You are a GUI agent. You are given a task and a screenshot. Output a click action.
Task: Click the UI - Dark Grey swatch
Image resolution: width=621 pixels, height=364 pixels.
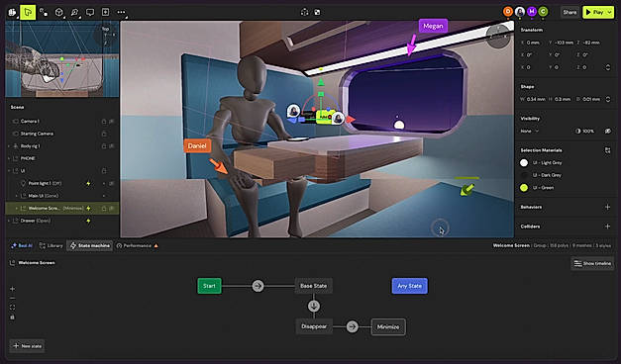tap(524, 175)
